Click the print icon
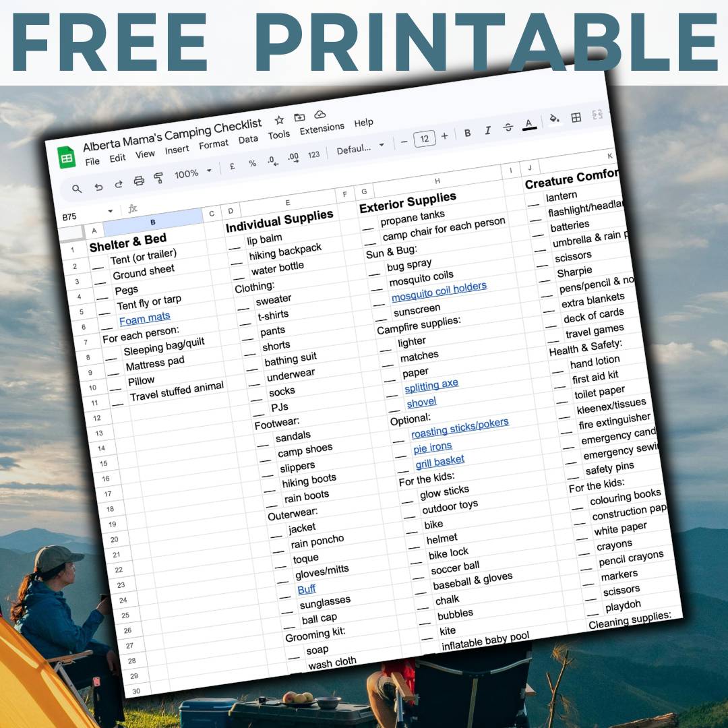 pyautogui.click(x=139, y=181)
